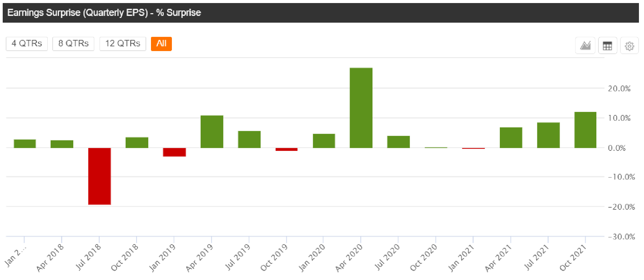The width and height of the screenshot is (644, 280).
Task: Open the chart settings gear icon
Action: click(629, 45)
